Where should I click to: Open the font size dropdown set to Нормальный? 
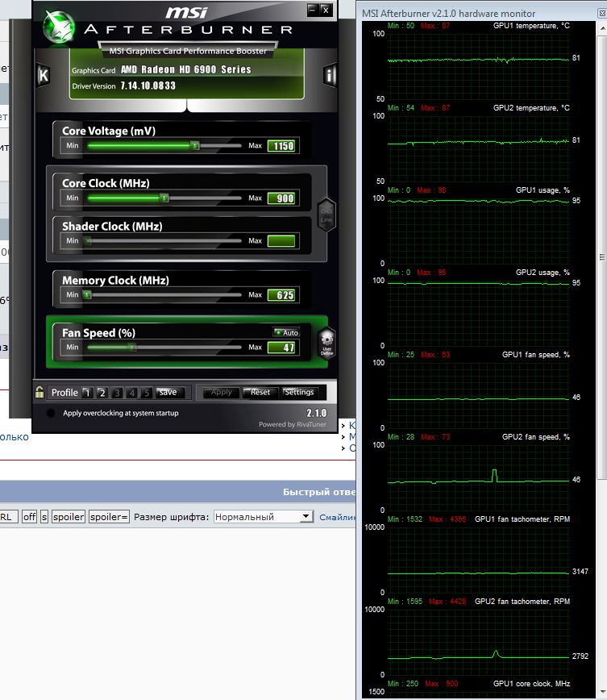[263, 517]
